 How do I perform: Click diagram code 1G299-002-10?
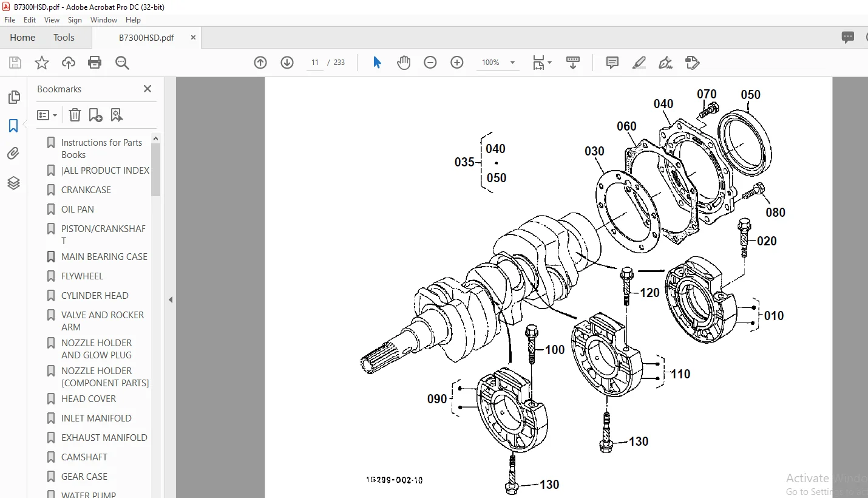point(394,480)
